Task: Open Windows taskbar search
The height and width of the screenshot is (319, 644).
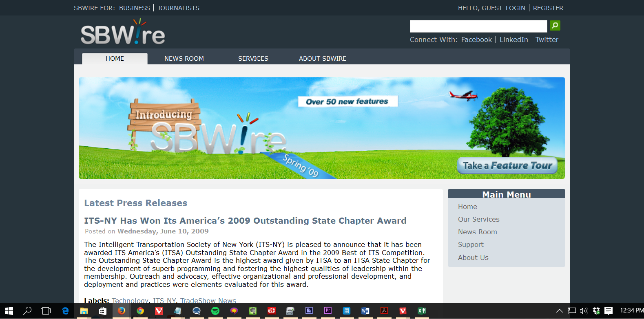Action: coord(27,311)
